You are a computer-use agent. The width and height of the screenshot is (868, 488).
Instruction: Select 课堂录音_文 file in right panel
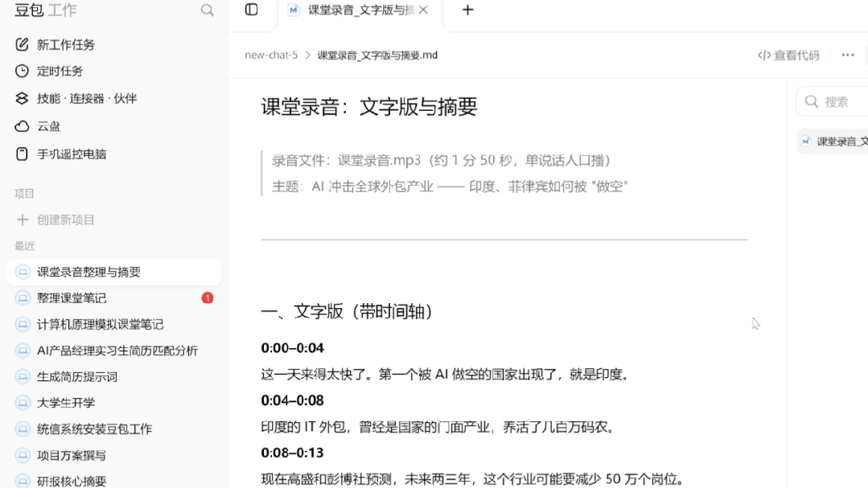(x=832, y=141)
